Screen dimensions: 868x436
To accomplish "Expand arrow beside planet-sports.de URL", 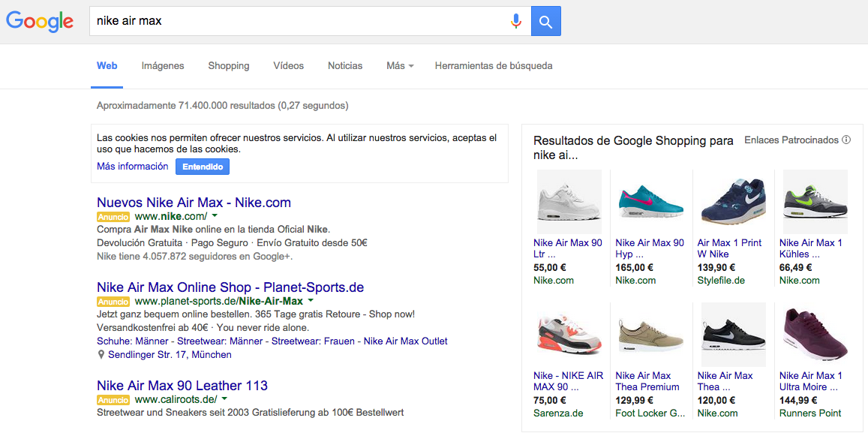I will tap(310, 301).
